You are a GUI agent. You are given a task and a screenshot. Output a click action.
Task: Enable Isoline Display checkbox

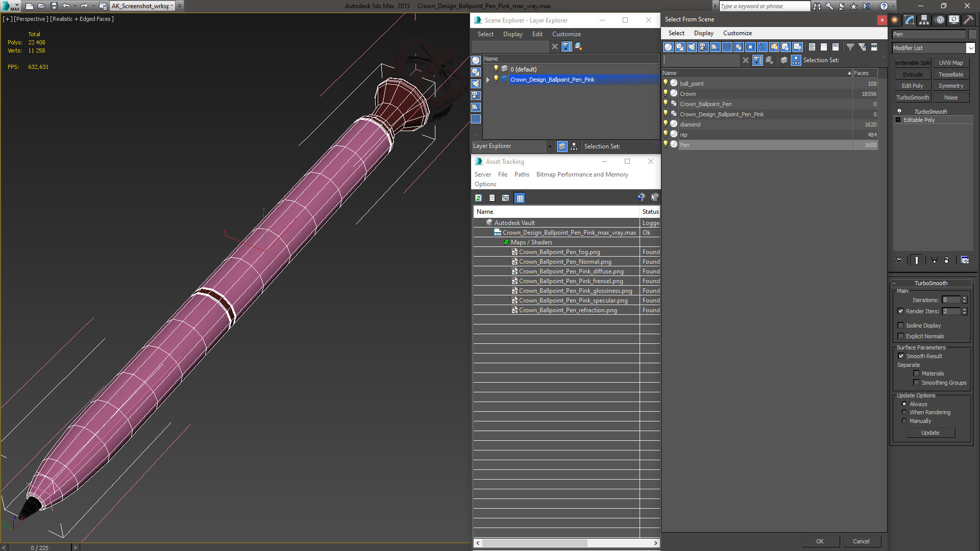[900, 325]
